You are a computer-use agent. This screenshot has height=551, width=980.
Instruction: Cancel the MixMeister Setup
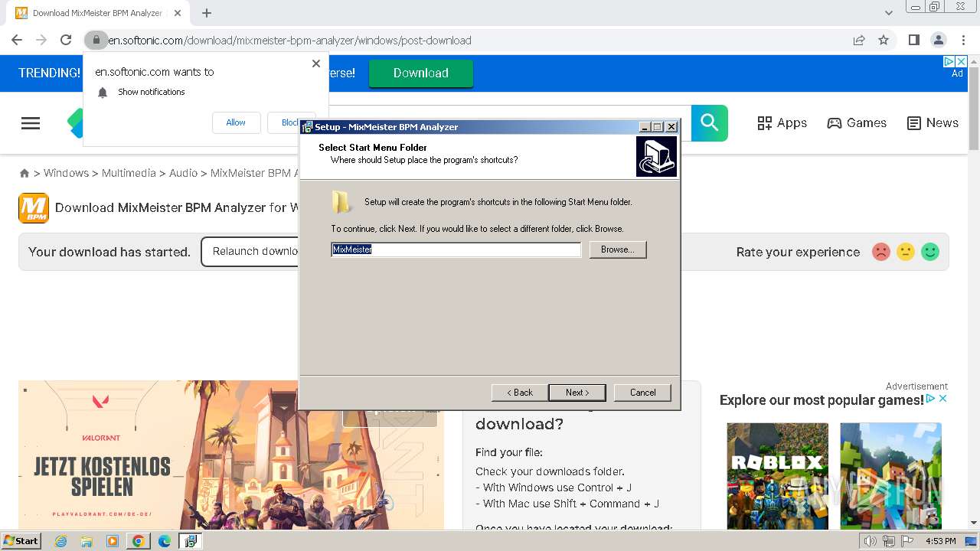click(642, 393)
